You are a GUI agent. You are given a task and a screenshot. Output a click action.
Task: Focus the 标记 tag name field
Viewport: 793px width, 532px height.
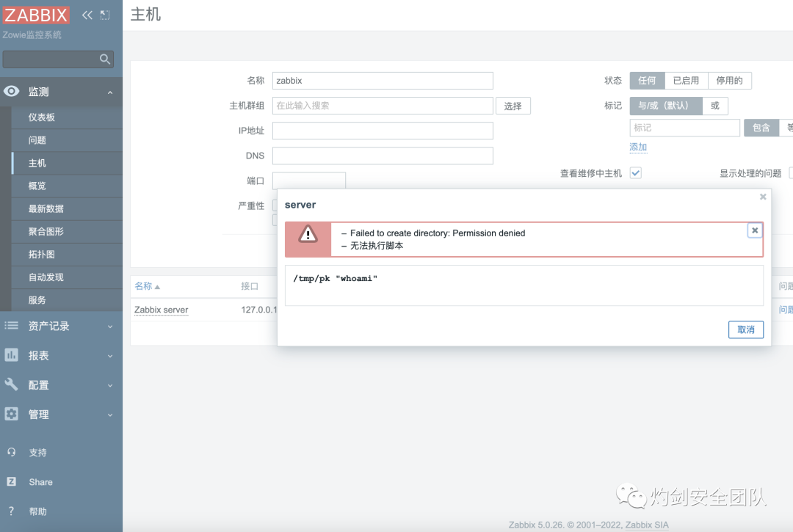pyautogui.click(x=685, y=128)
